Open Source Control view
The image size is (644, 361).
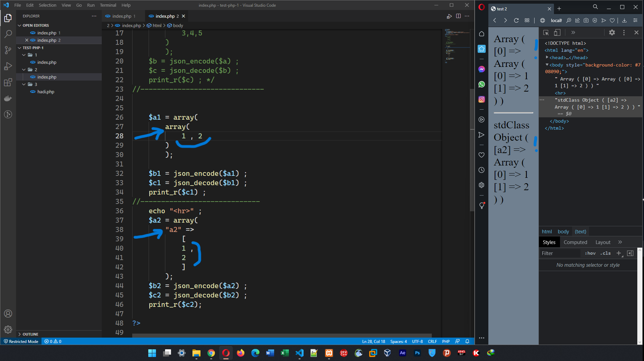pos(8,50)
